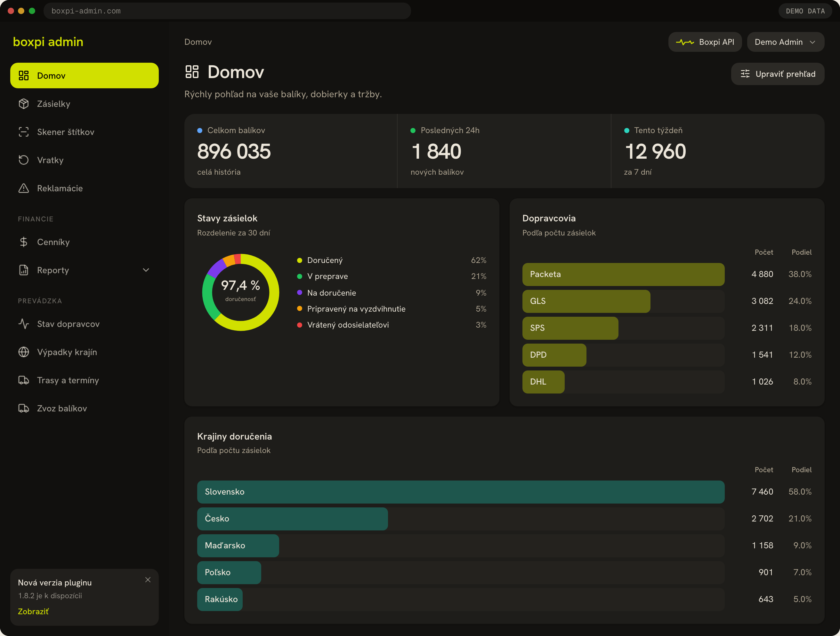This screenshot has width=840, height=636.
Task: Expand the Reporty chevron in sidebar
Action: pos(146,270)
